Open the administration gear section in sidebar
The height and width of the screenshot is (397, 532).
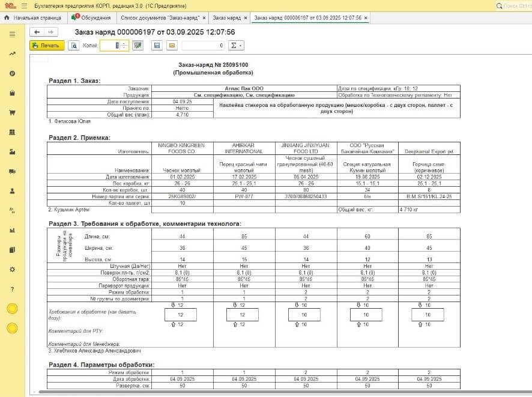(12, 270)
